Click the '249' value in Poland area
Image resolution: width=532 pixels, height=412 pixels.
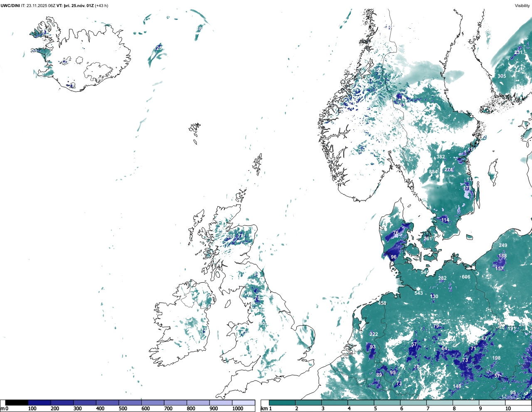pos(503,246)
